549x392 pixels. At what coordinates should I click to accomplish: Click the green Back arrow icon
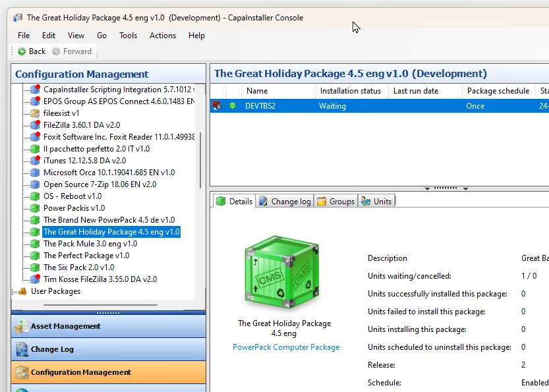click(x=22, y=51)
